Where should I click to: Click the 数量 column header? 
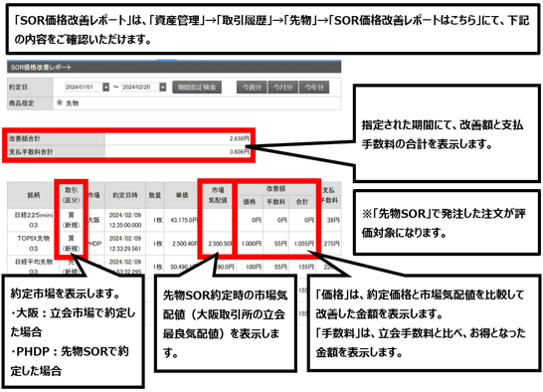point(155,195)
